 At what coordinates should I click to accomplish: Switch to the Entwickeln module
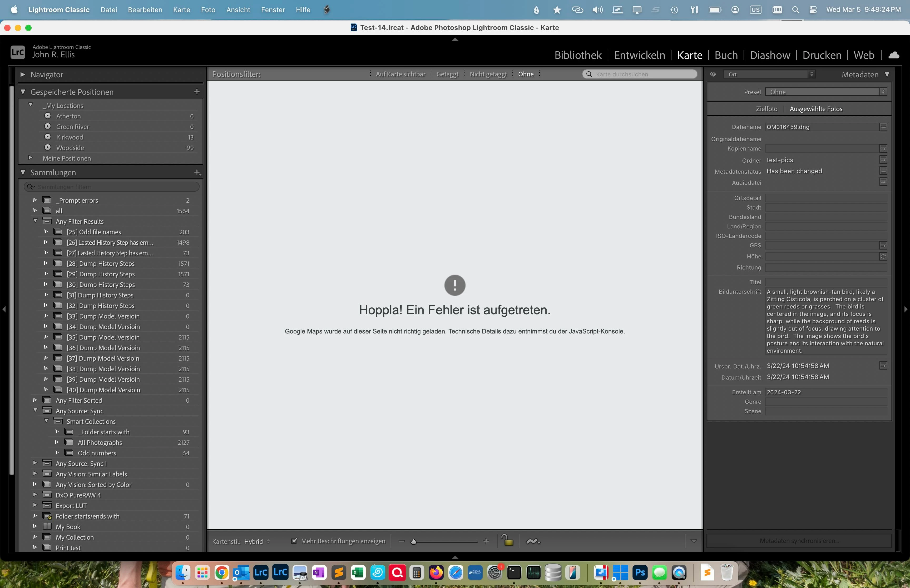pos(639,55)
